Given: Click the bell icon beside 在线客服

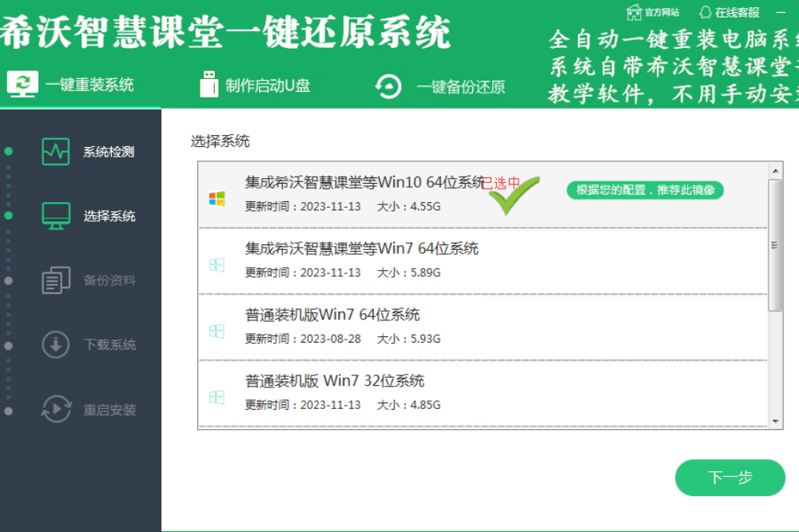Looking at the screenshot, I should 706,12.
